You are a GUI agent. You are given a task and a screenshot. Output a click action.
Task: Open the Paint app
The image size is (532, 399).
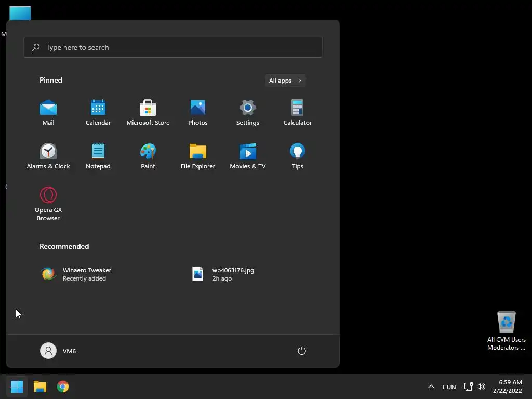tap(148, 156)
